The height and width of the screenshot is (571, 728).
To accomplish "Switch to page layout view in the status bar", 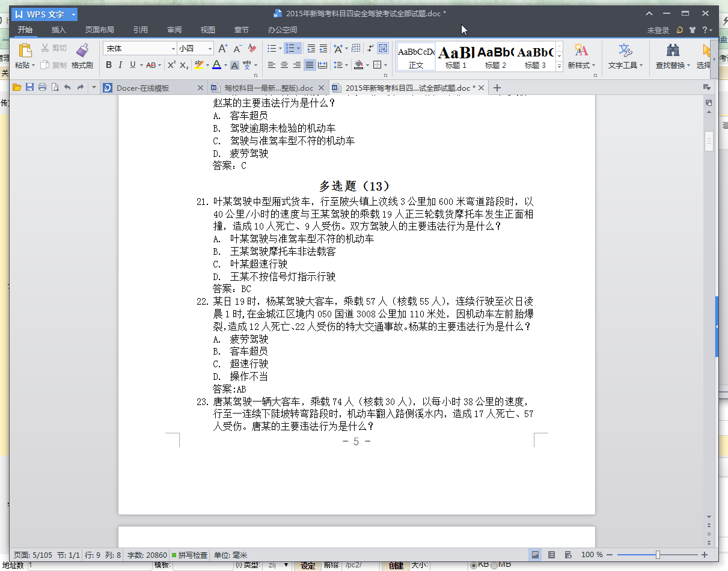I will [x=535, y=555].
